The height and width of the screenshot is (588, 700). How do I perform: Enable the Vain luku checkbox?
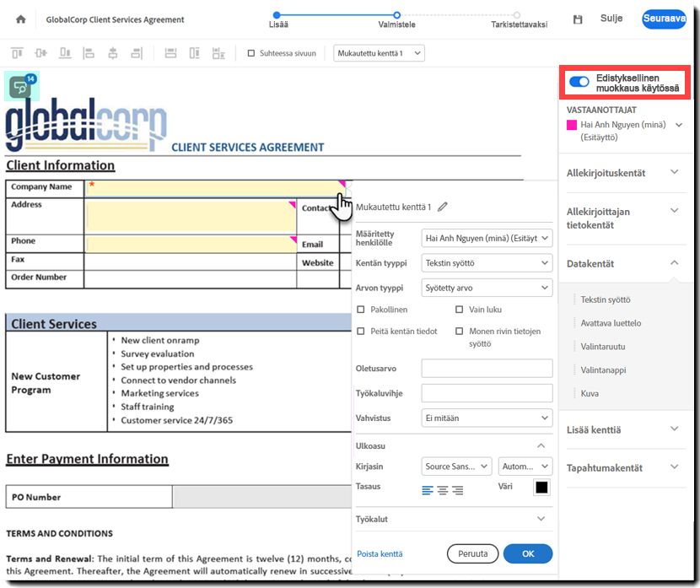click(459, 310)
